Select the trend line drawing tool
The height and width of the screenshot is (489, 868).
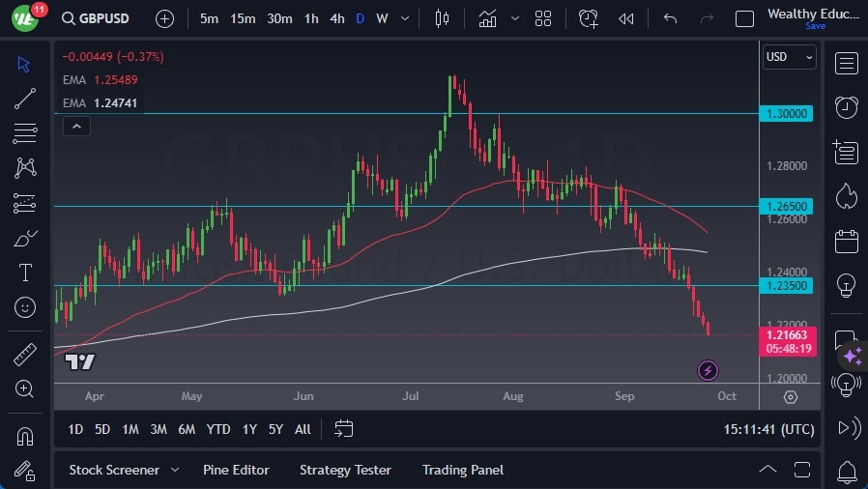[25, 98]
